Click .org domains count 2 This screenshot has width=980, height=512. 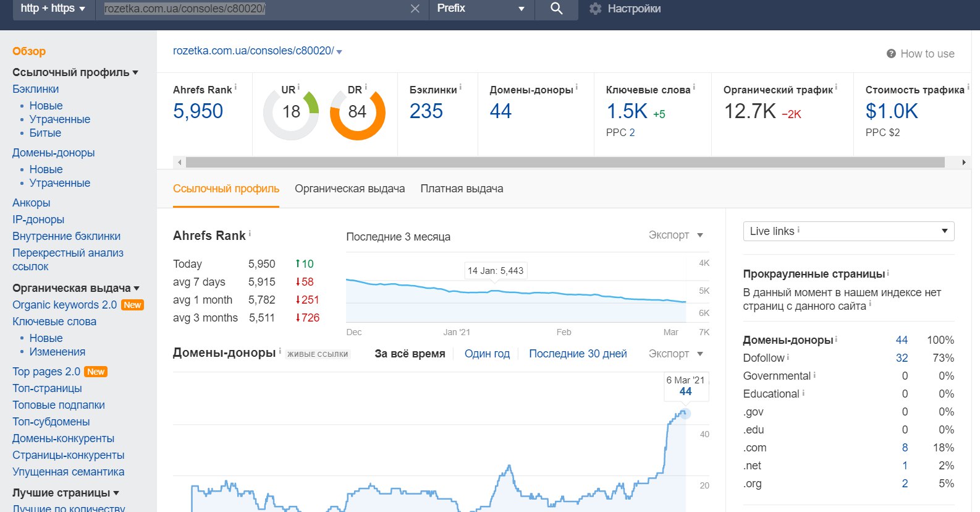click(x=905, y=484)
